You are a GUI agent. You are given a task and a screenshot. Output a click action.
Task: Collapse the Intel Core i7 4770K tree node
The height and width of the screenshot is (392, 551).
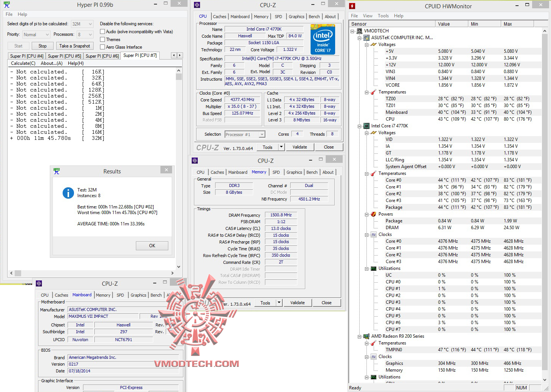pos(359,126)
